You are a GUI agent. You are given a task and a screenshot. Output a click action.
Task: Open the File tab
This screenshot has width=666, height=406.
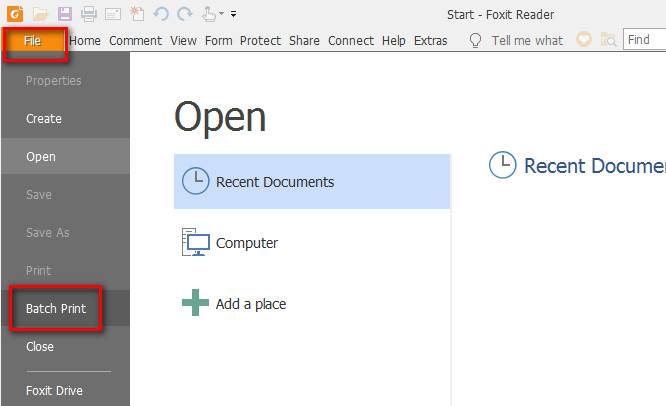point(33,41)
